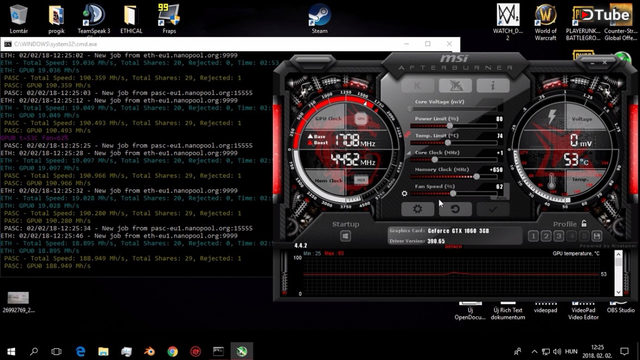Image resolution: width=640 pixels, height=360 pixels.
Task: Select the OBS Studio desktop icon
Action: click(x=621, y=307)
